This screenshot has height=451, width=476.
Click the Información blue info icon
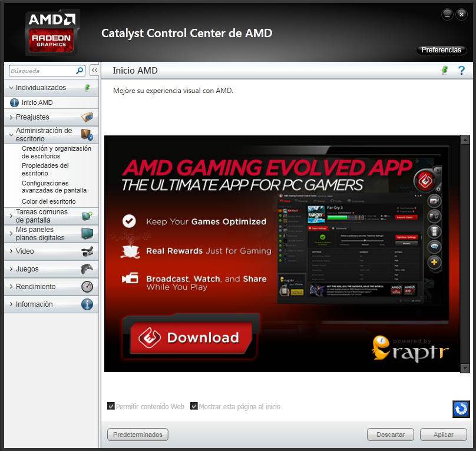pos(87,304)
